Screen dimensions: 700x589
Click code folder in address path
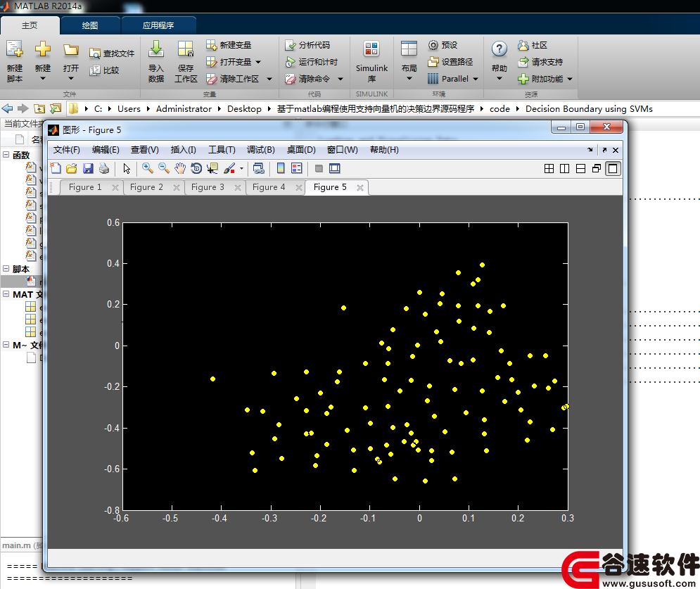(499, 109)
